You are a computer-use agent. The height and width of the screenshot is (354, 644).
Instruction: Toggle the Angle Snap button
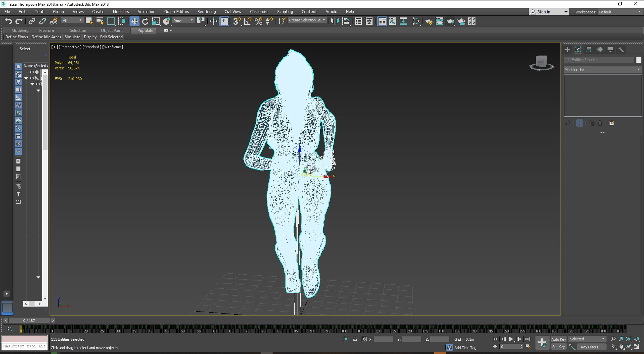(x=247, y=21)
